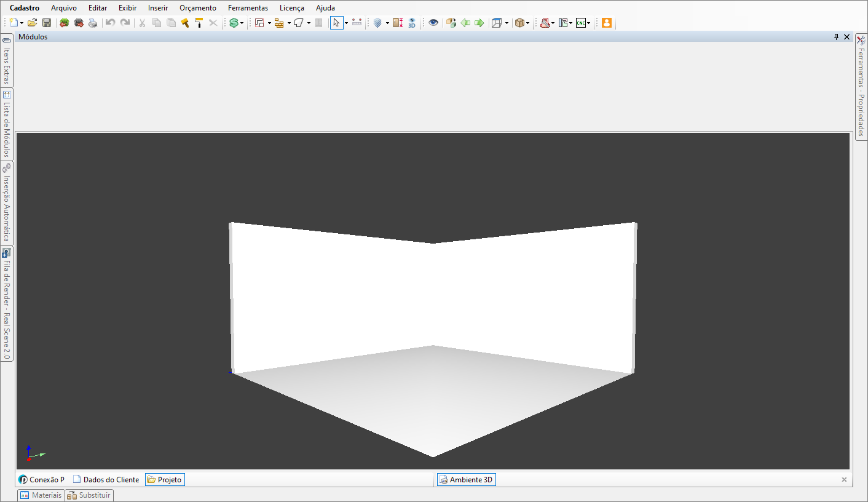Open the selection cursor dropdown arrow
Viewport: 868px width, 502px height.
pos(346,23)
